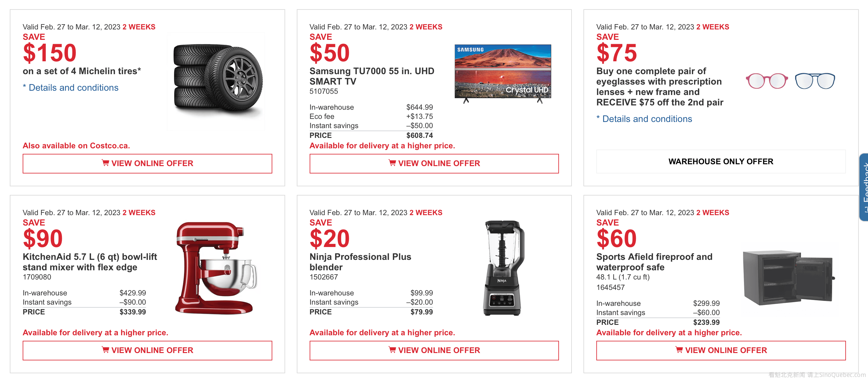Click the Warehouse Only Offer label
Image resolution: width=868 pixels, height=380 pixels.
(x=720, y=161)
